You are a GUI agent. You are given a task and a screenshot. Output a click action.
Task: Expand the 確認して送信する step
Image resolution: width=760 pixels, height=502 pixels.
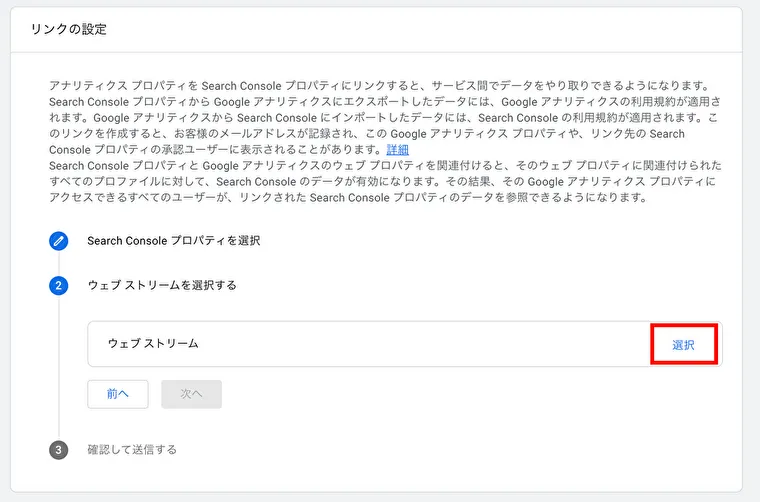tap(132, 450)
